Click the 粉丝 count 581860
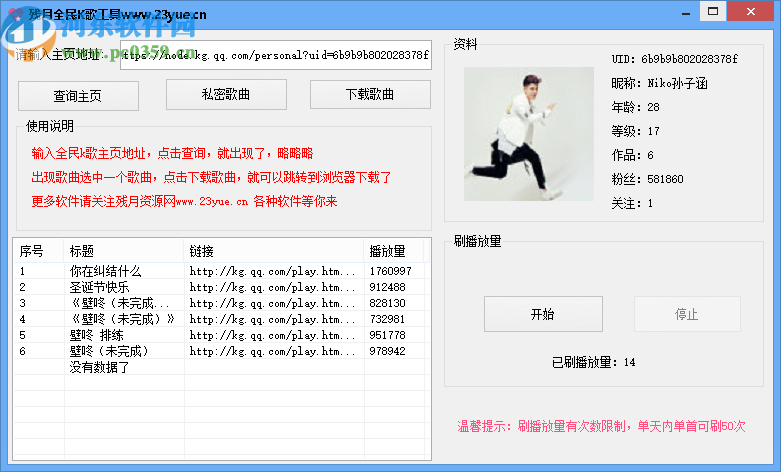The width and height of the screenshot is (781, 472). pyautogui.click(x=665, y=179)
